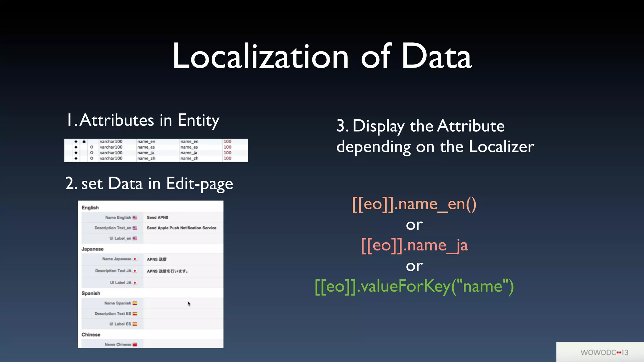Click the empty UI Label JA field
The image size is (644, 362).
click(x=183, y=283)
